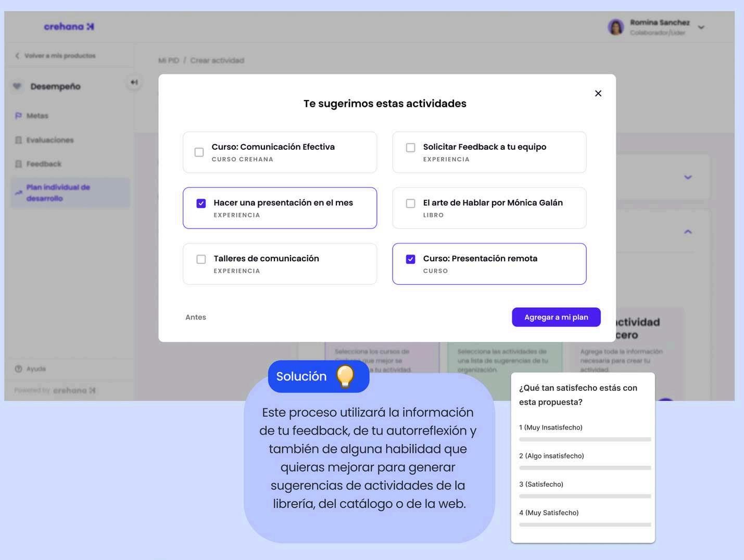The height and width of the screenshot is (560, 744).
Task: Click the Ayuda help icon
Action: (18, 369)
